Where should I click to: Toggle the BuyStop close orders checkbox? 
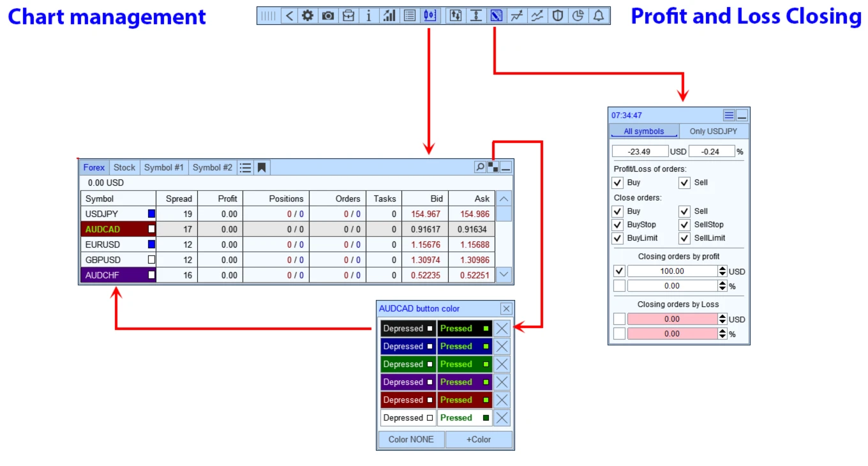pyautogui.click(x=617, y=225)
